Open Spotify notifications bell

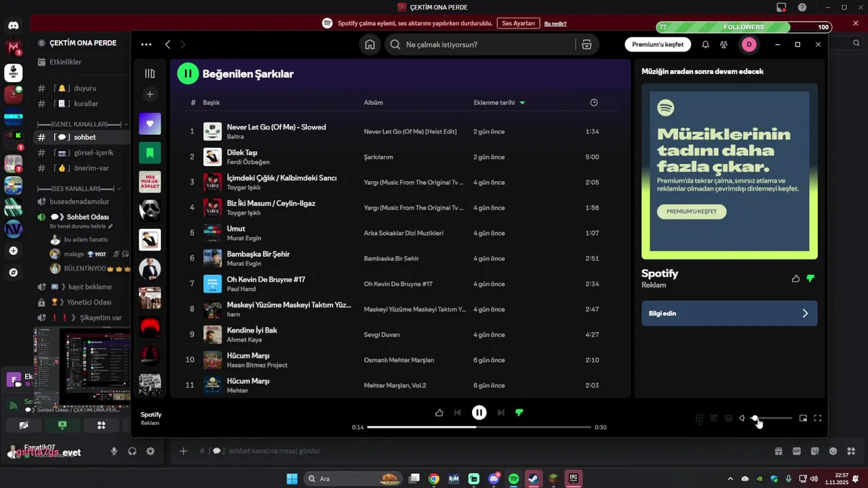click(705, 45)
